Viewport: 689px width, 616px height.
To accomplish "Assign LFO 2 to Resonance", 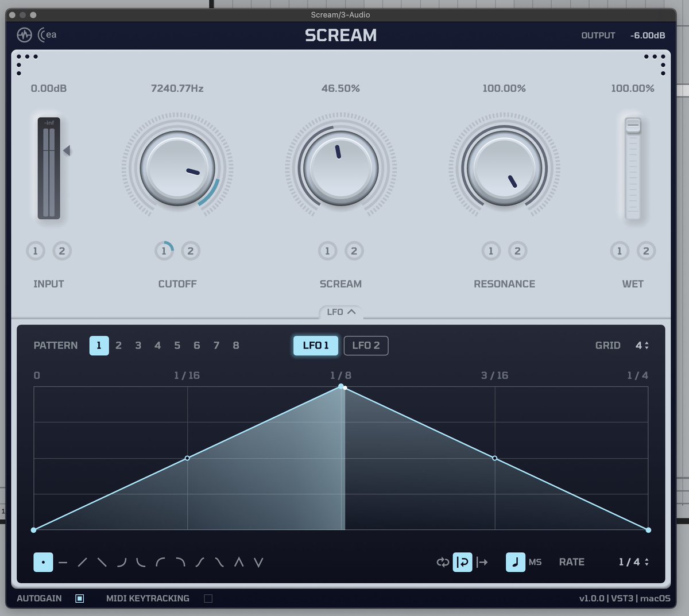I will point(517,251).
